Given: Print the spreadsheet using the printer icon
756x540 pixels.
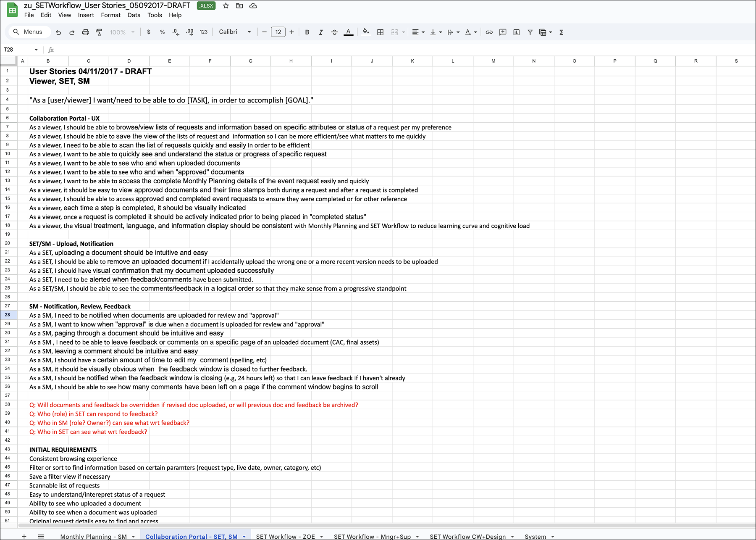Looking at the screenshot, I should [x=86, y=32].
